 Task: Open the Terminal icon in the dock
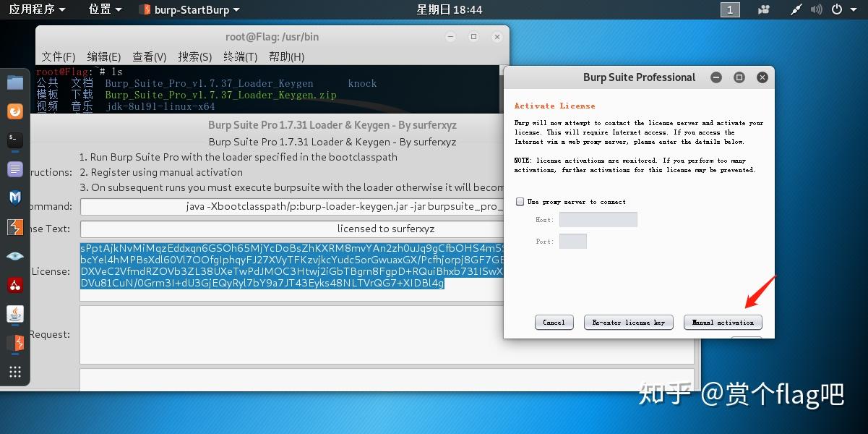point(15,140)
